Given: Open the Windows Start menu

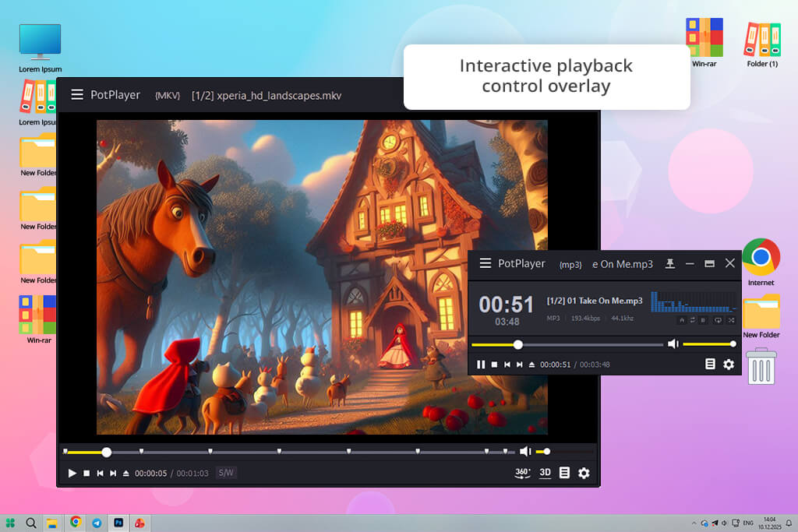Looking at the screenshot, I should pyautogui.click(x=10, y=523).
